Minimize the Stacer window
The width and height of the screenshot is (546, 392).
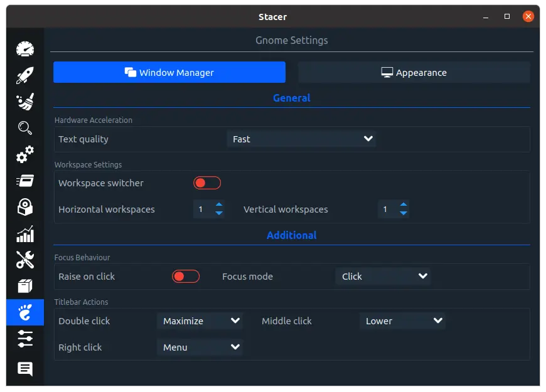pos(485,17)
